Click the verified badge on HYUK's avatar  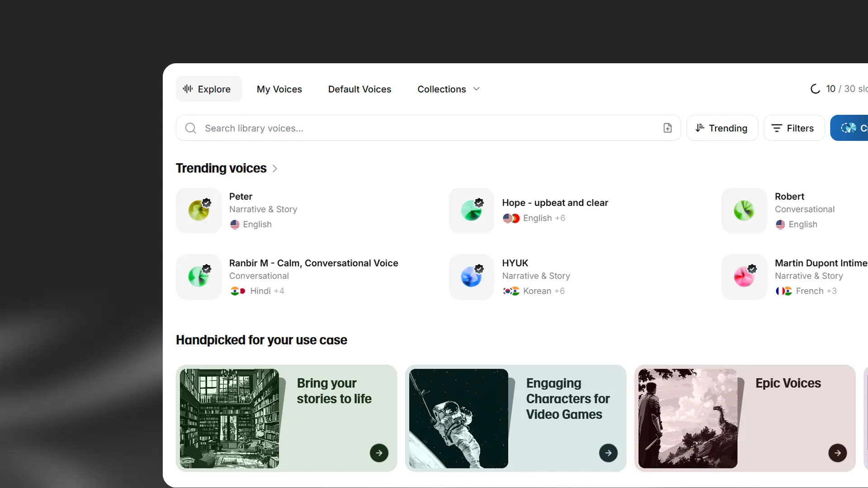pyautogui.click(x=480, y=268)
